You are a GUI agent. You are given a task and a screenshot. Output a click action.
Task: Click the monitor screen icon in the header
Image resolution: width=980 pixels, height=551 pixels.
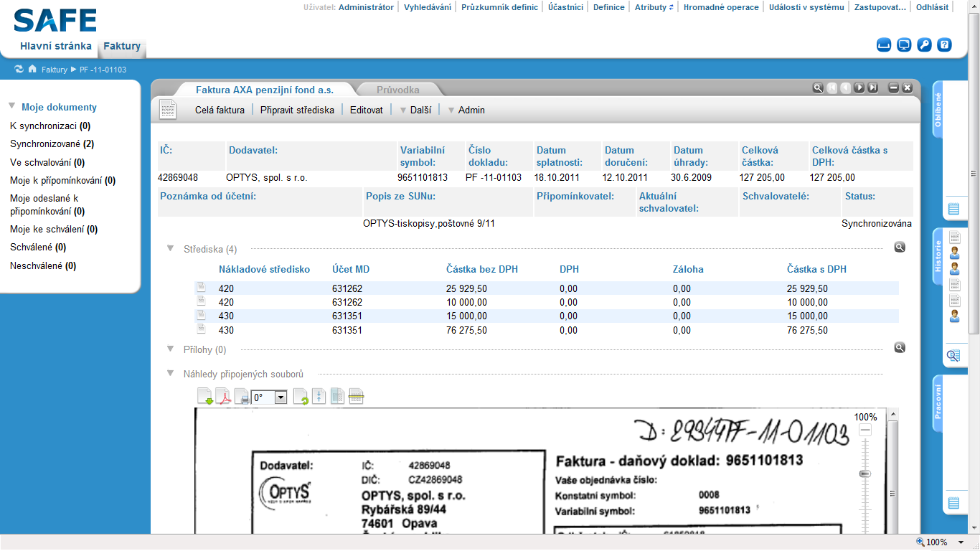pos(904,44)
